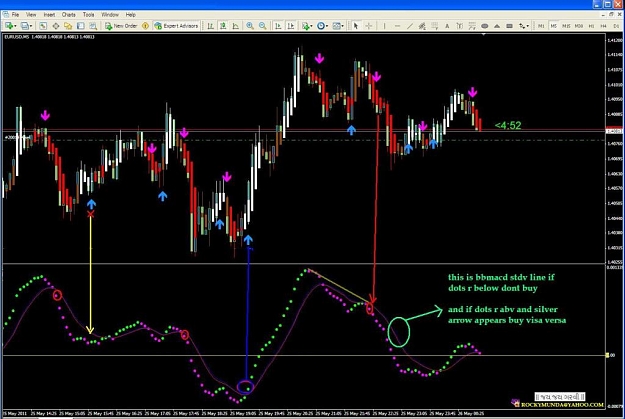Select the text label tool
This screenshot has width=625, height=419.
(460, 26)
